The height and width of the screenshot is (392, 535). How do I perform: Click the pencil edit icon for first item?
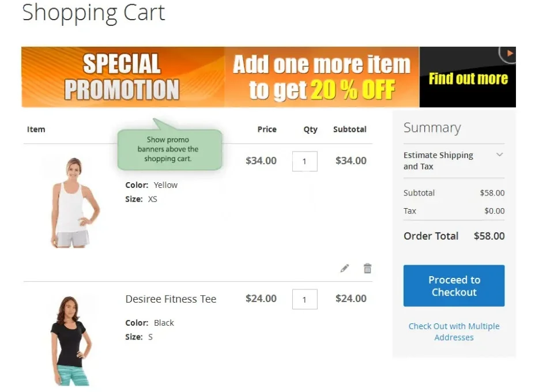(345, 268)
